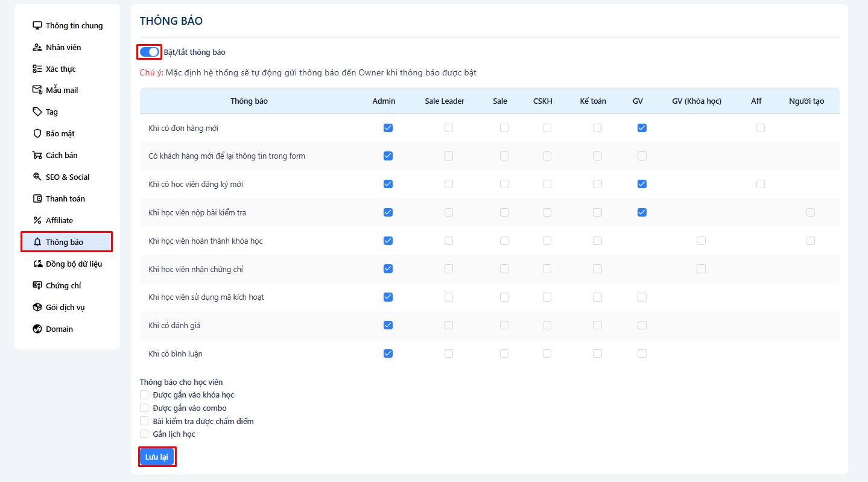
Task: Click the people icon beside Nhân viên
Action: click(x=37, y=47)
